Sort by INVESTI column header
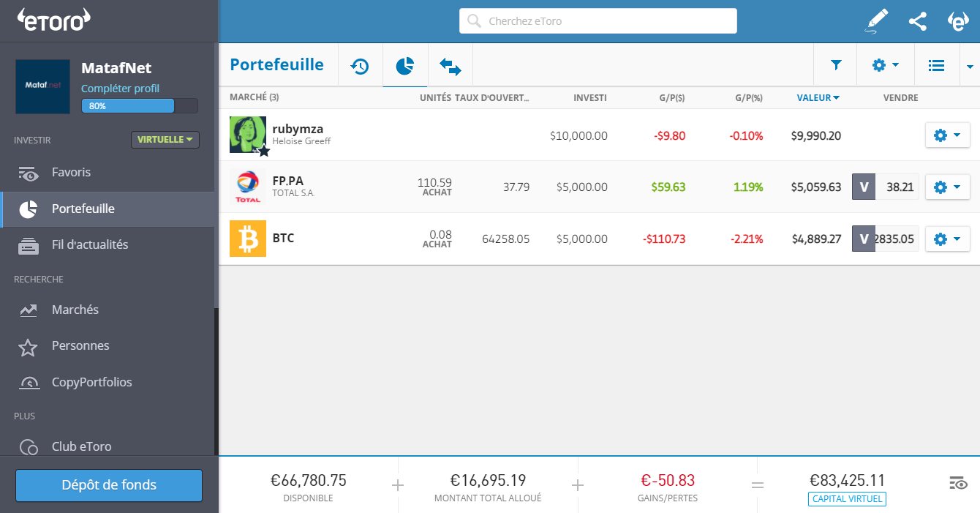This screenshot has height=513, width=980. [590, 97]
